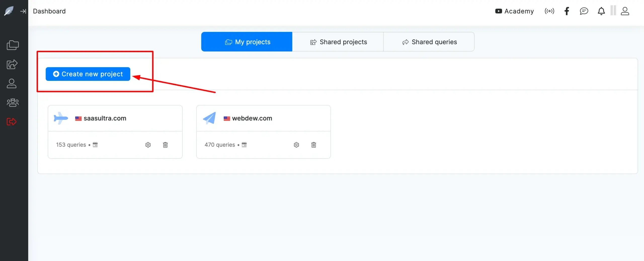
Task: Open shared projects icon in sidebar
Action: tap(12, 64)
